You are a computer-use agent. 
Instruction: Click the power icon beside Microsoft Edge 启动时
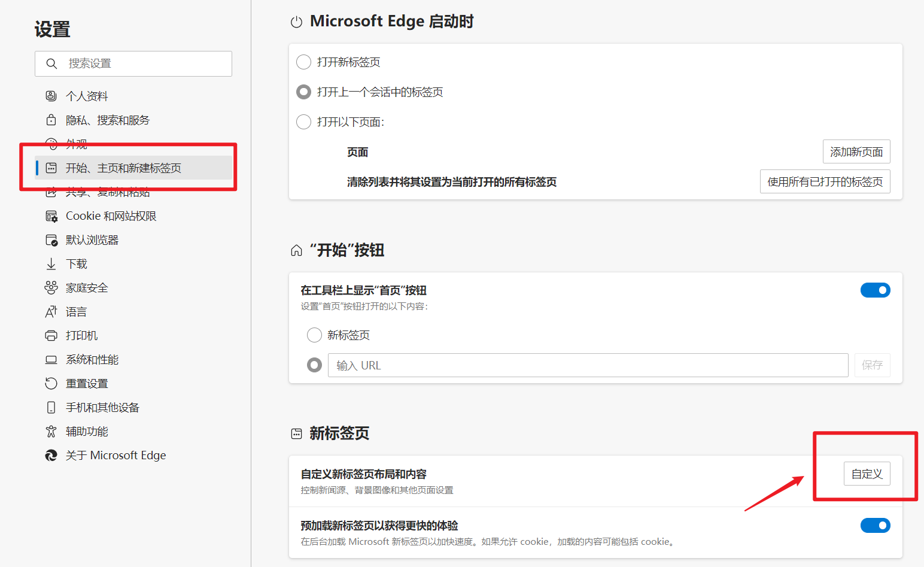click(296, 22)
